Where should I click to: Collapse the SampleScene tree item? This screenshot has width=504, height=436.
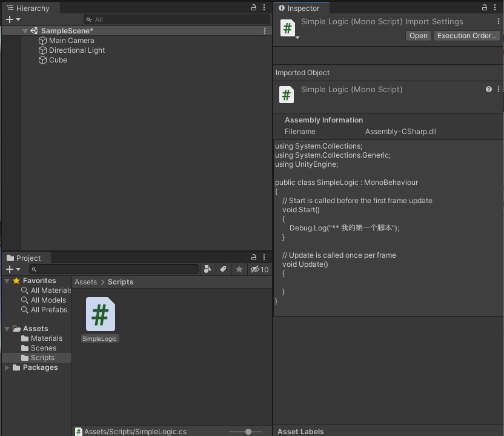[25, 30]
